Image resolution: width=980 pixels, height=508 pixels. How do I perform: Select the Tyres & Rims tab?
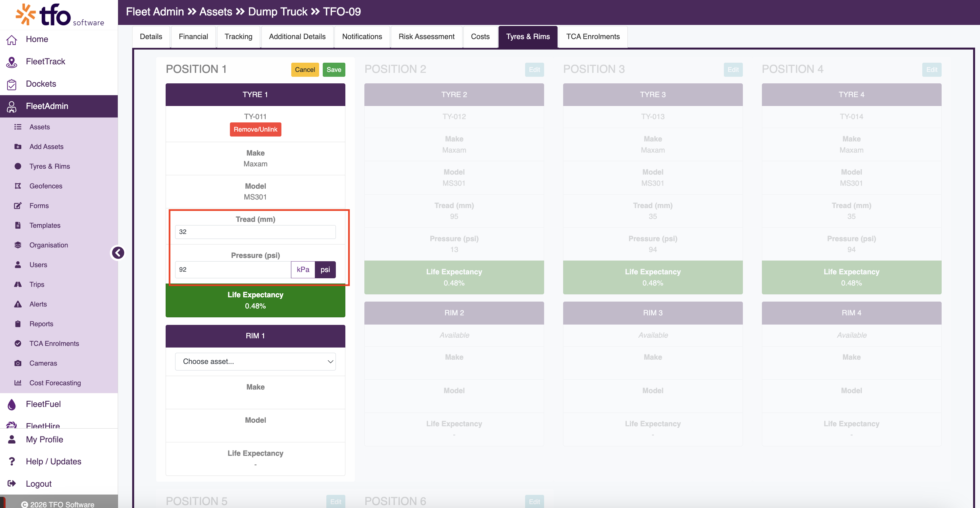coord(528,37)
